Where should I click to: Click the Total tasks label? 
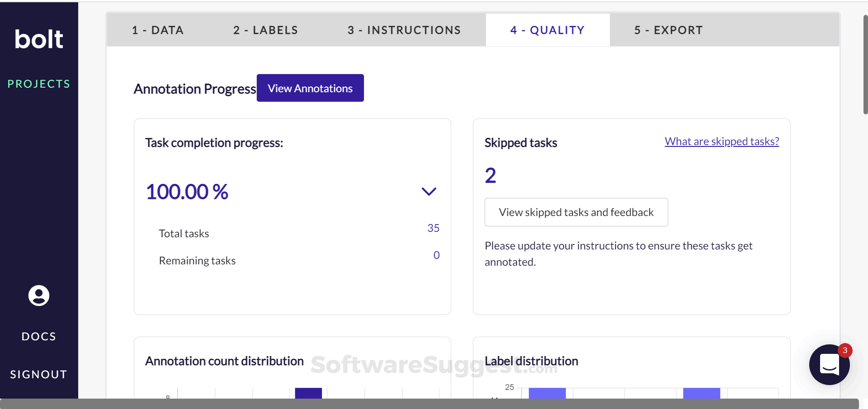pyautogui.click(x=184, y=234)
